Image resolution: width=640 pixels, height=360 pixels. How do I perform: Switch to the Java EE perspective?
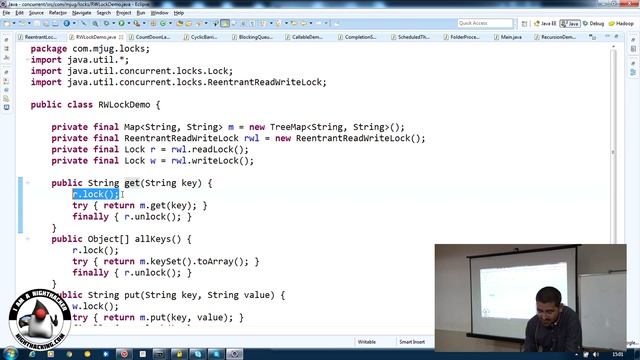click(545, 24)
